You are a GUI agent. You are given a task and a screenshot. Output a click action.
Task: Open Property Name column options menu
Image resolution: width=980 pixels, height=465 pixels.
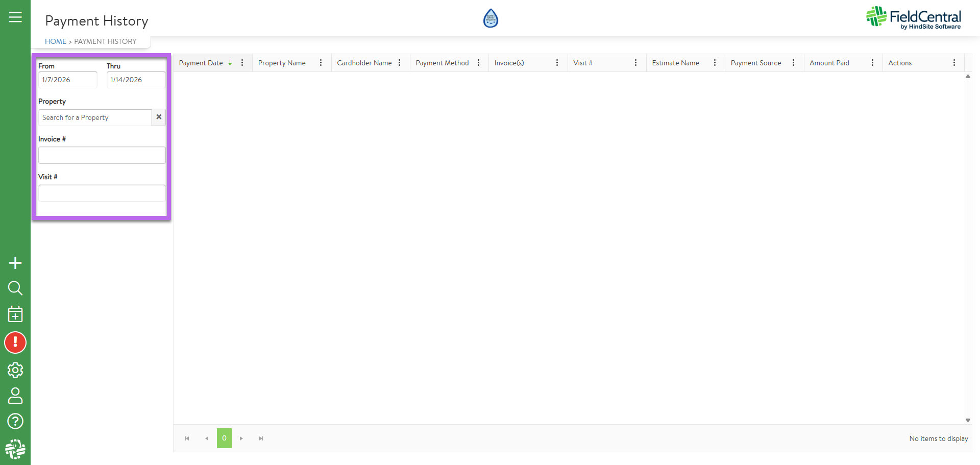tap(321, 63)
